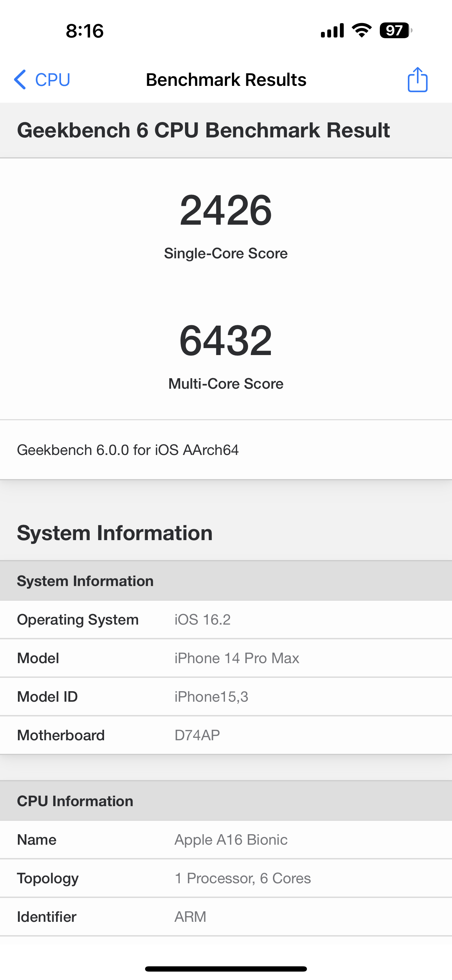Select the 1 Processor, 6 Cores value
452x980 pixels.
tap(243, 878)
